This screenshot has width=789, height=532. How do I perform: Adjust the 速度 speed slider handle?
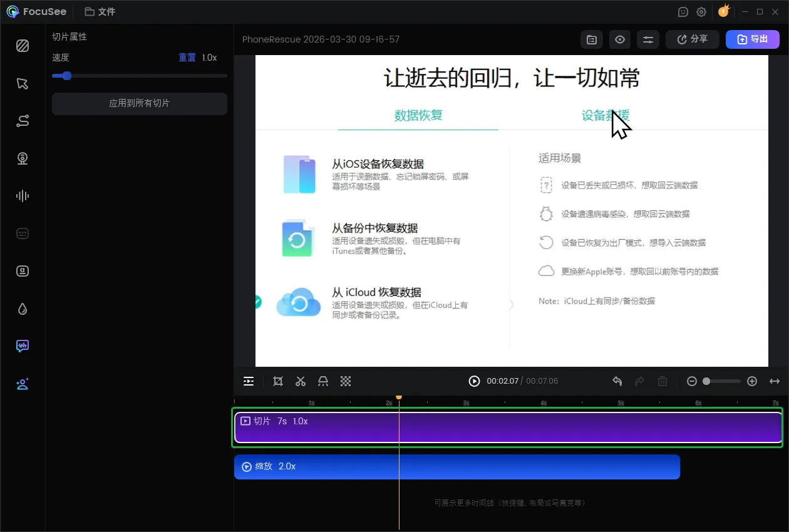tap(67, 76)
